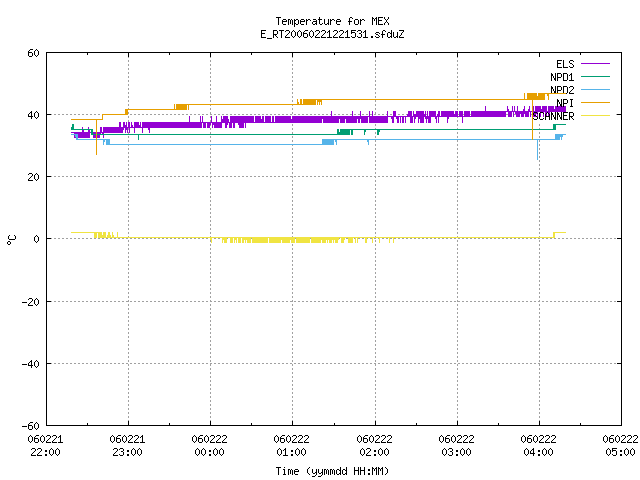Click the x-axis tick label 060221 23:00

point(127,446)
